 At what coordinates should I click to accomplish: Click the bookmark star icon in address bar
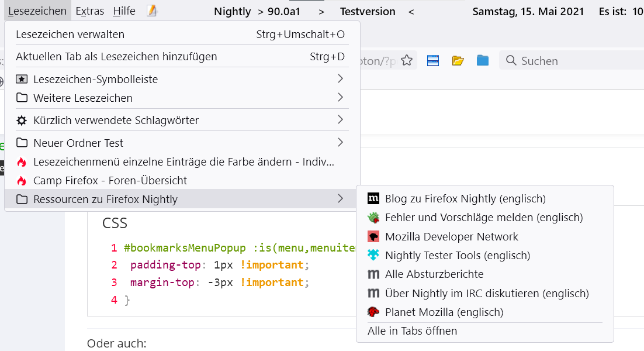point(406,61)
